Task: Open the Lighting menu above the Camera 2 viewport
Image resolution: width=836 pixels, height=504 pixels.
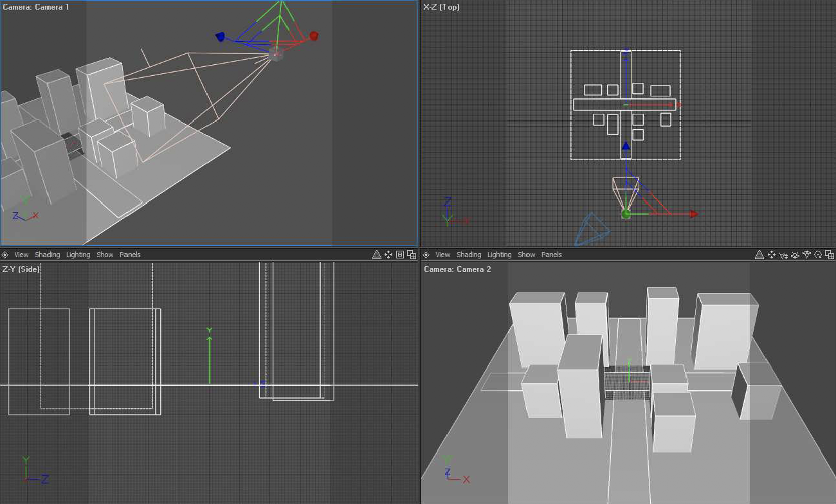Action: 499,255
